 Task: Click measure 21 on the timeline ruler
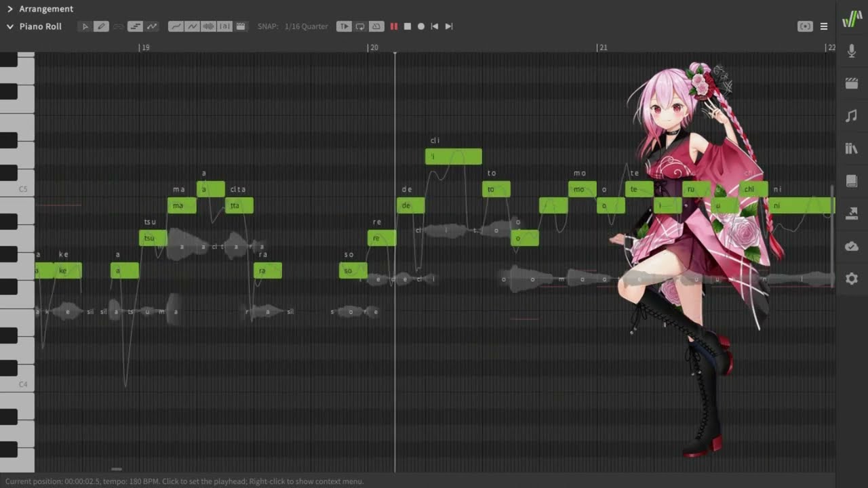[x=603, y=47]
